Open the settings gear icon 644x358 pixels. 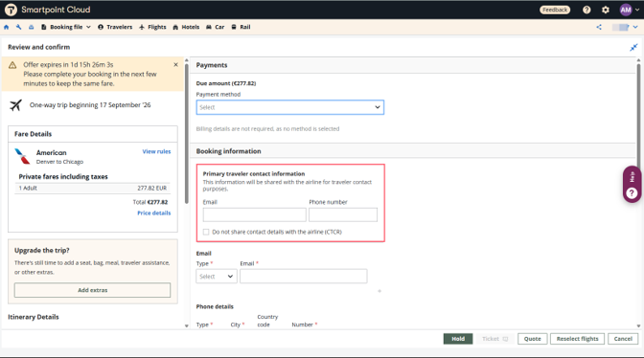click(x=606, y=10)
